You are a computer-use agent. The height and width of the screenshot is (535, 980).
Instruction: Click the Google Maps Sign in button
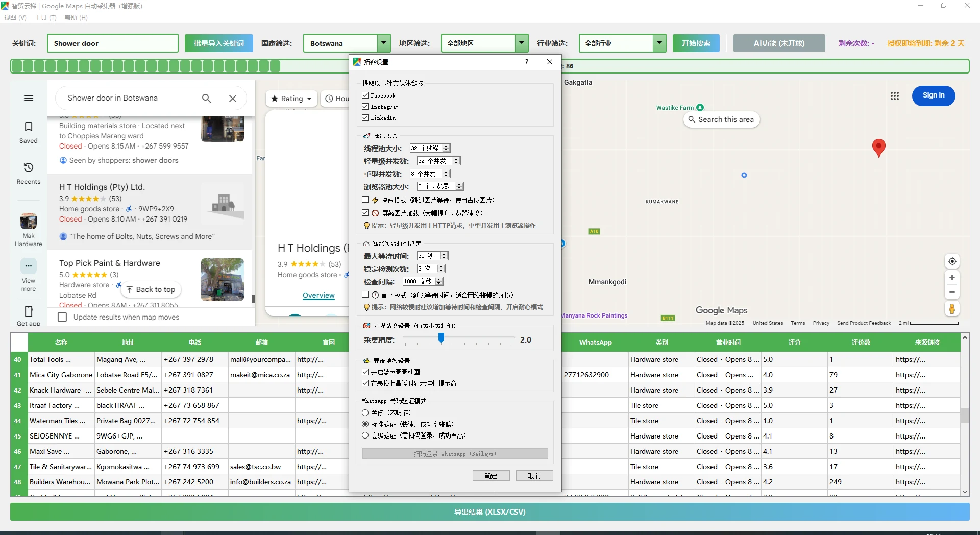click(x=934, y=95)
